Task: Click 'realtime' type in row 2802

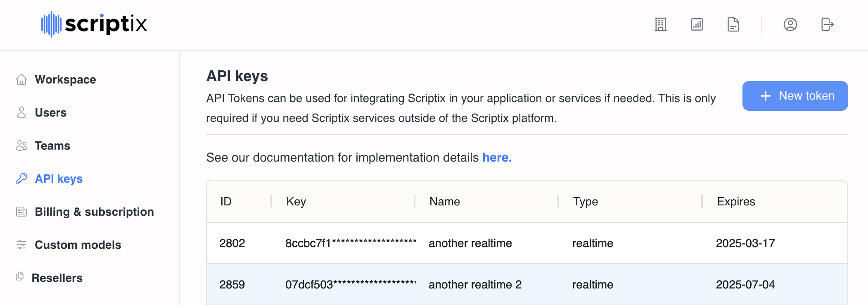Action: coord(593,243)
